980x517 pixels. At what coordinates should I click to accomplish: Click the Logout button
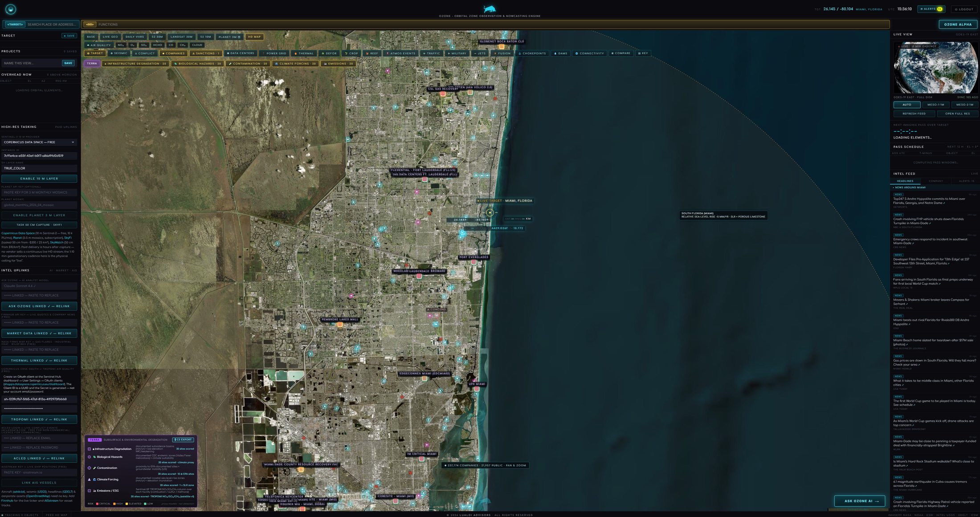(964, 9)
